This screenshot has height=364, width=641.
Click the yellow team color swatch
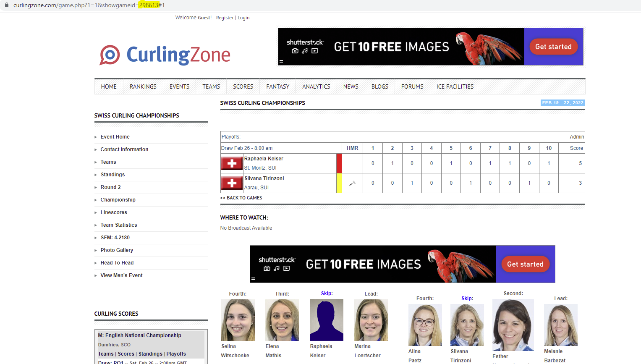coord(339,183)
